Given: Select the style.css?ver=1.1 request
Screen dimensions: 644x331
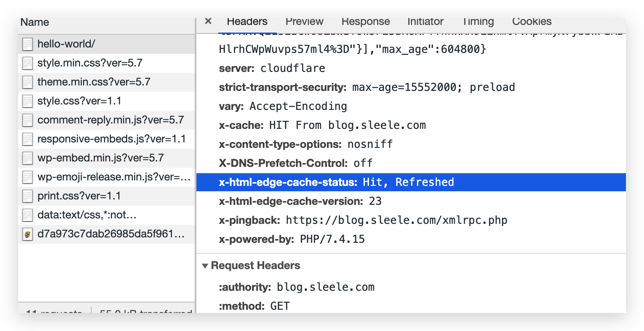Looking at the screenshot, I should [79, 101].
